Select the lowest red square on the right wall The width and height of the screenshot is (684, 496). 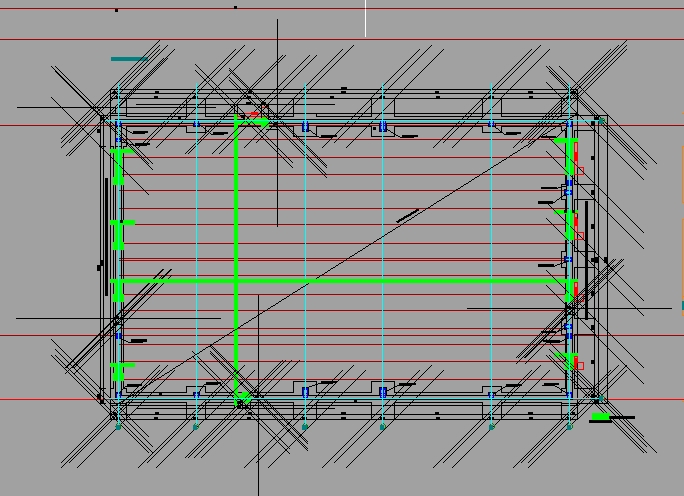pos(579,365)
